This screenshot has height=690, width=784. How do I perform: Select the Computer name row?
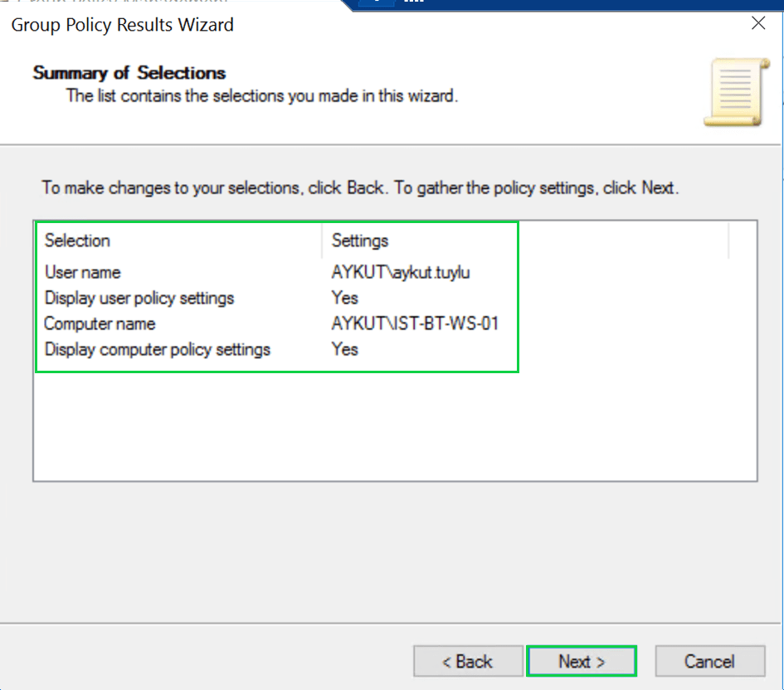coord(100,323)
